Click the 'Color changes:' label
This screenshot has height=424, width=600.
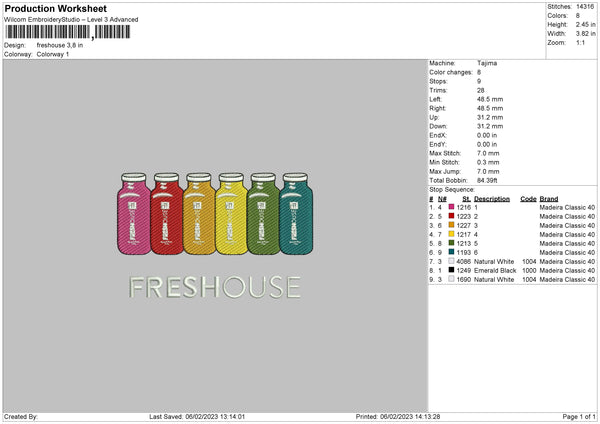pyautogui.click(x=451, y=72)
